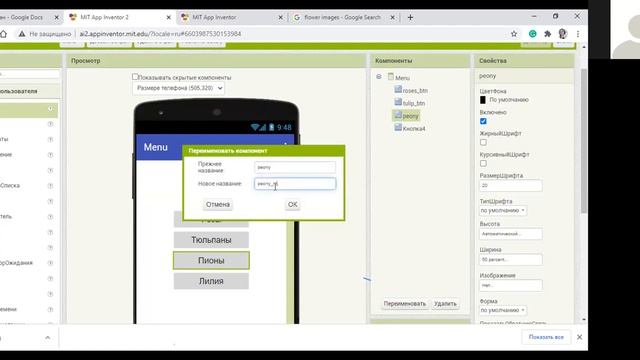Switch to the Google Docs tab
This screenshot has height=360, width=640.
coord(29,17)
